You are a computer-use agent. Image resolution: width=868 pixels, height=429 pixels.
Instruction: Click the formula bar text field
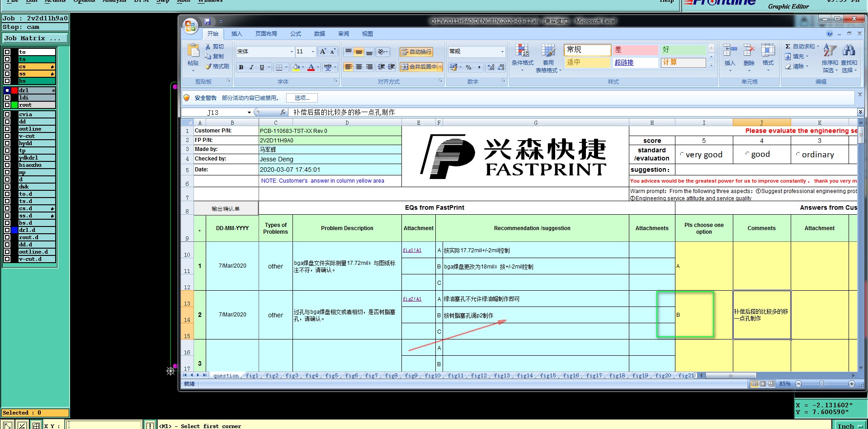coord(573,112)
